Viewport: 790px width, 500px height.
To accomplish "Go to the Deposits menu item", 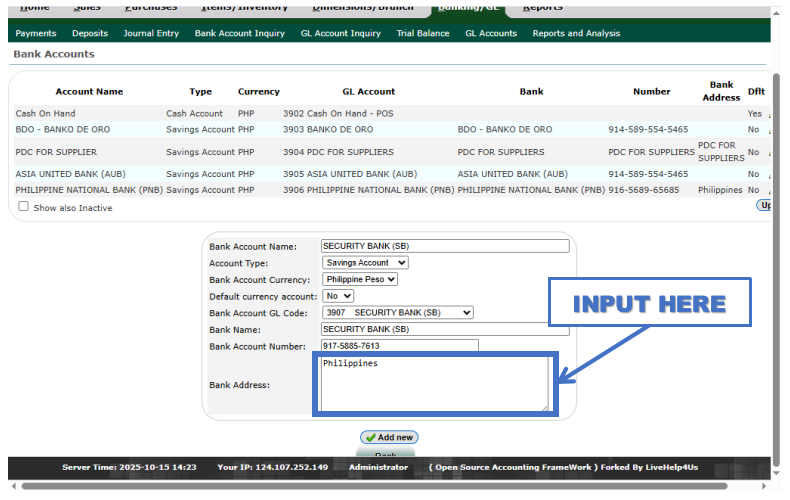I will (90, 33).
